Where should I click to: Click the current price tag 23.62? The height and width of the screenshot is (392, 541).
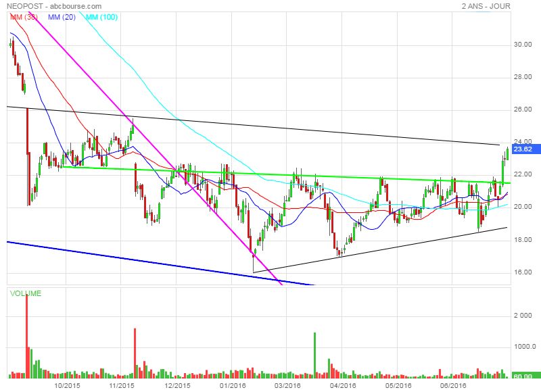(x=525, y=149)
